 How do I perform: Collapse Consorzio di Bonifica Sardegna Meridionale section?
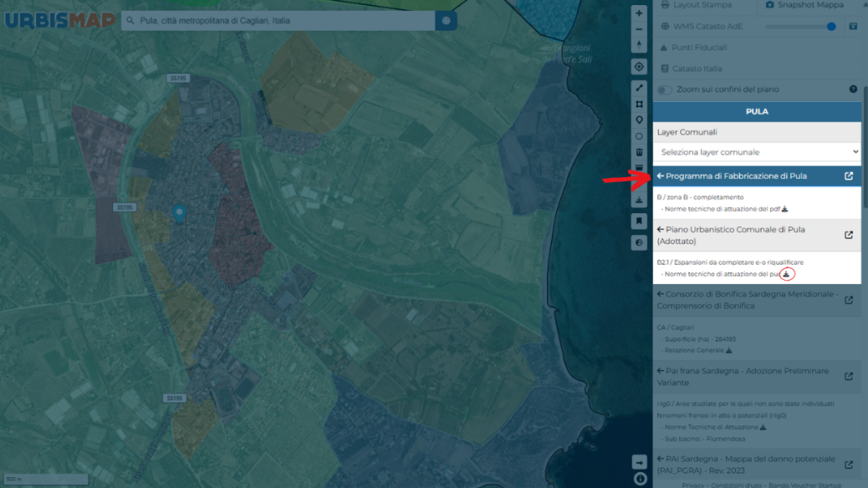pyautogui.click(x=661, y=294)
